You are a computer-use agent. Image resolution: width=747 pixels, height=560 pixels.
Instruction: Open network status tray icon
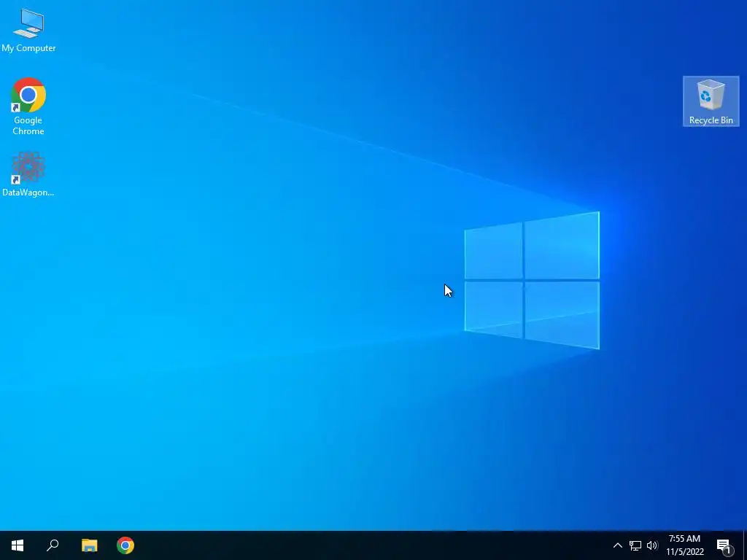pos(635,545)
